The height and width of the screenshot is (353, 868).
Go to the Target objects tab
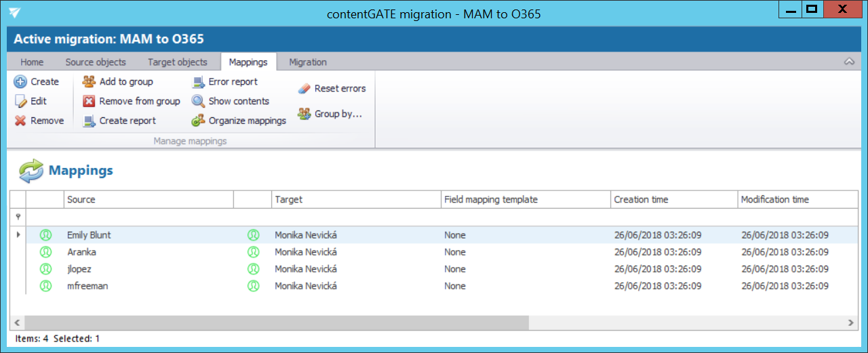tap(178, 62)
